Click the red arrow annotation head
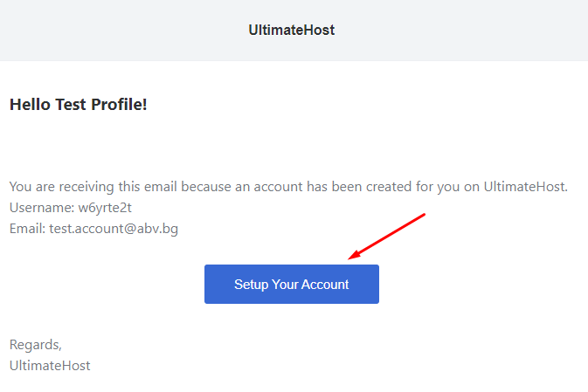The width and height of the screenshot is (588, 392). coord(355,255)
